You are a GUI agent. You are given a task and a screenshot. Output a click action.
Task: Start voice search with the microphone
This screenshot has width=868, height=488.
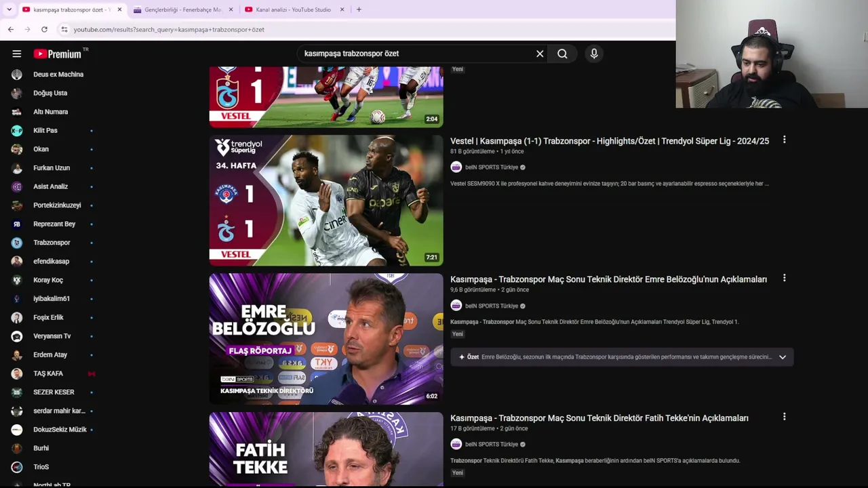click(594, 54)
